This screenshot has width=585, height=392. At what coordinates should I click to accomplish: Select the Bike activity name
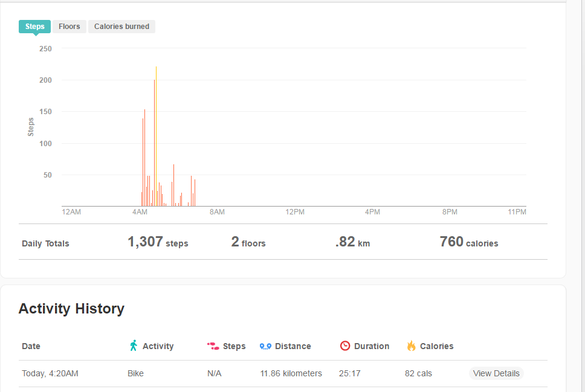pyautogui.click(x=135, y=373)
